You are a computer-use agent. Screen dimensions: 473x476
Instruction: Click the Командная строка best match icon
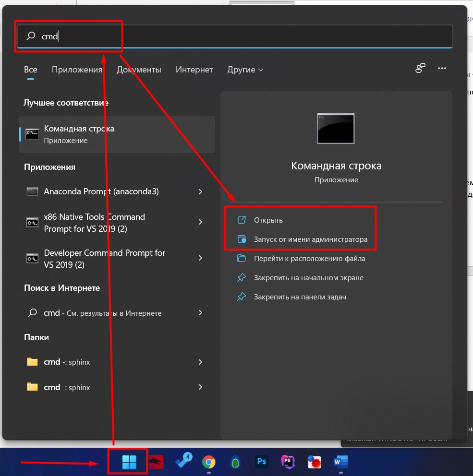pyautogui.click(x=32, y=134)
